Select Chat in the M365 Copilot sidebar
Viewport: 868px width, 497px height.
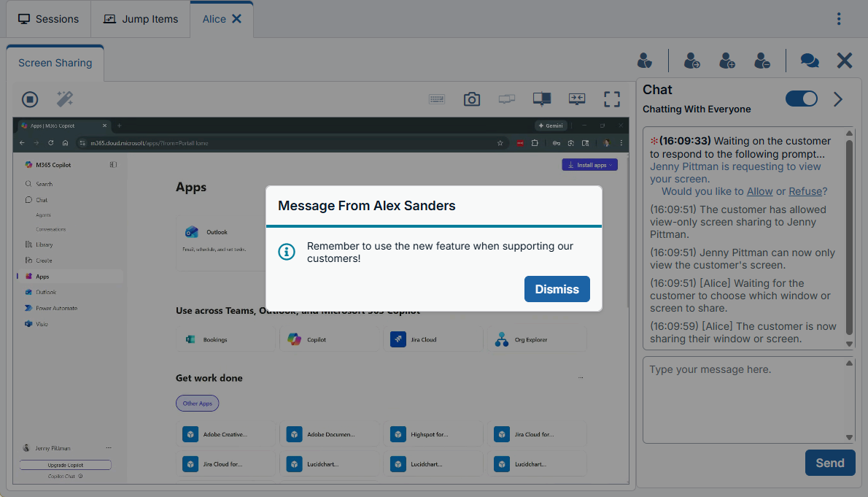[36, 200]
